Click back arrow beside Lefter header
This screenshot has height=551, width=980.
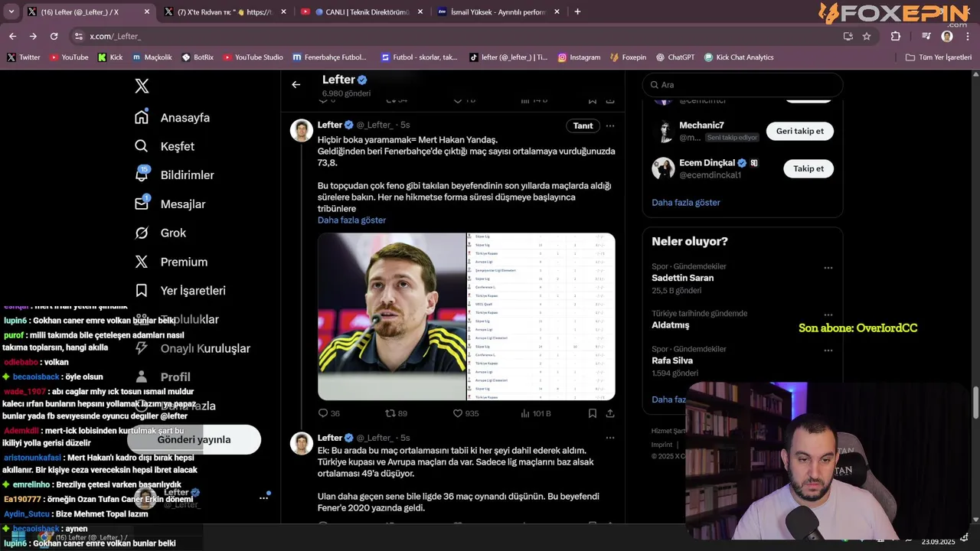pos(296,85)
